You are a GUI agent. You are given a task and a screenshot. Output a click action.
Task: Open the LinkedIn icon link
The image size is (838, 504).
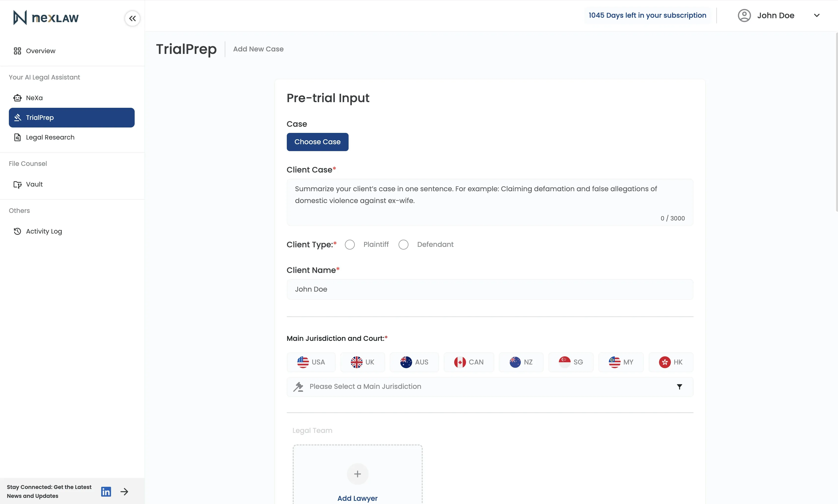pos(106,491)
